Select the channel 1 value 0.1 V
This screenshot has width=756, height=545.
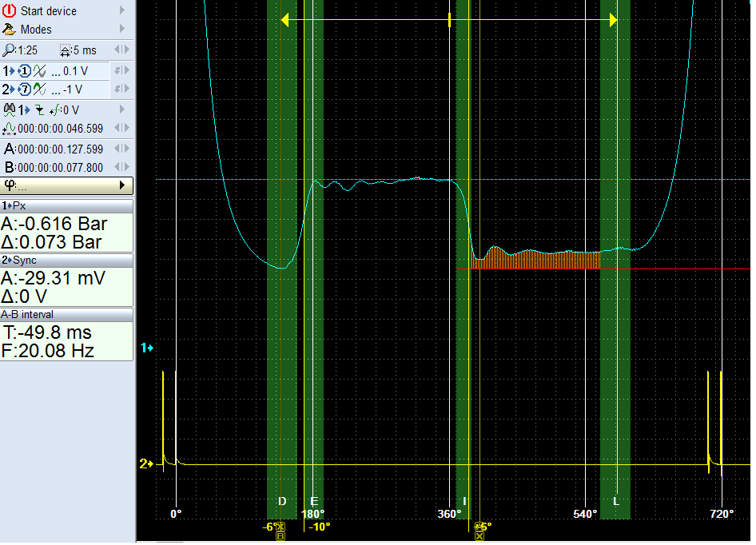(75, 71)
